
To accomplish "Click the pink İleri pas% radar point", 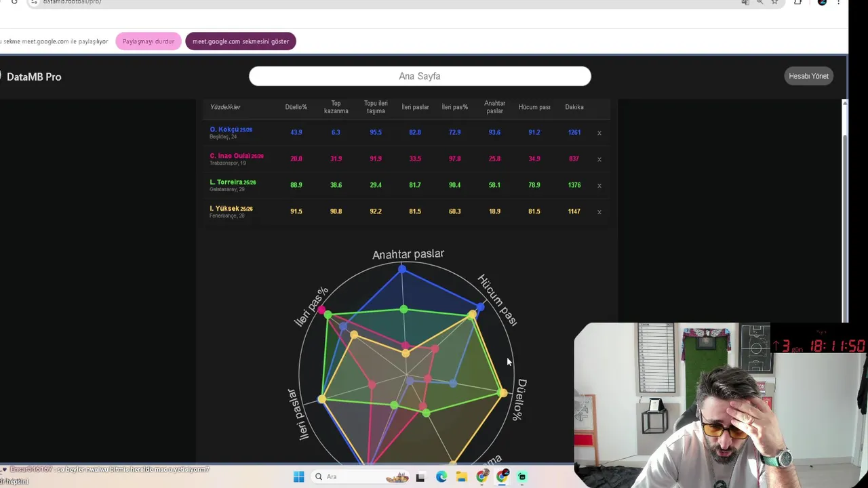I will coord(321,310).
